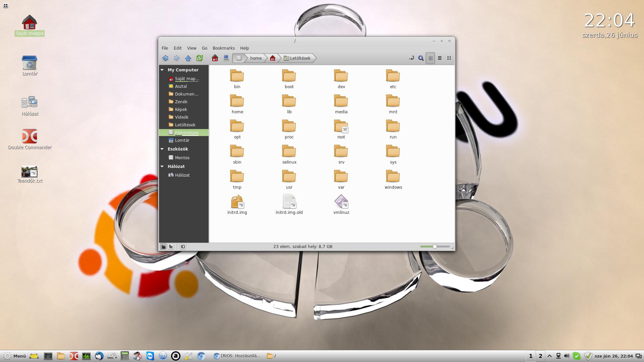Open the volume control tray icon
The width and height of the screenshot is (644, 362).
(x=567, y=356)
